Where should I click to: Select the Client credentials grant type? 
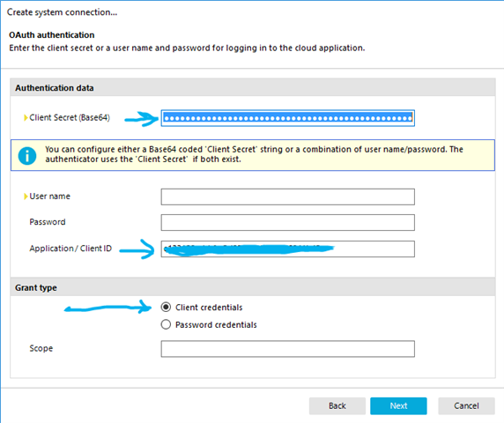(166, 308)
